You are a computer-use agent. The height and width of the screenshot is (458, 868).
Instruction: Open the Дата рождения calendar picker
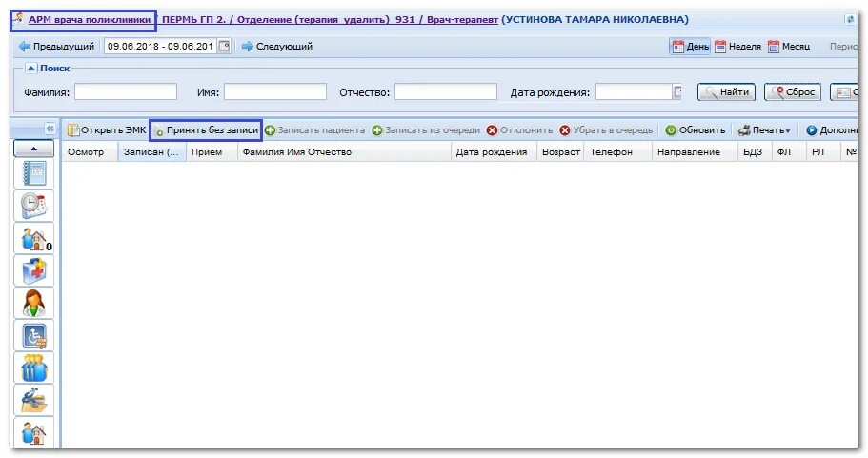(677, 91)
